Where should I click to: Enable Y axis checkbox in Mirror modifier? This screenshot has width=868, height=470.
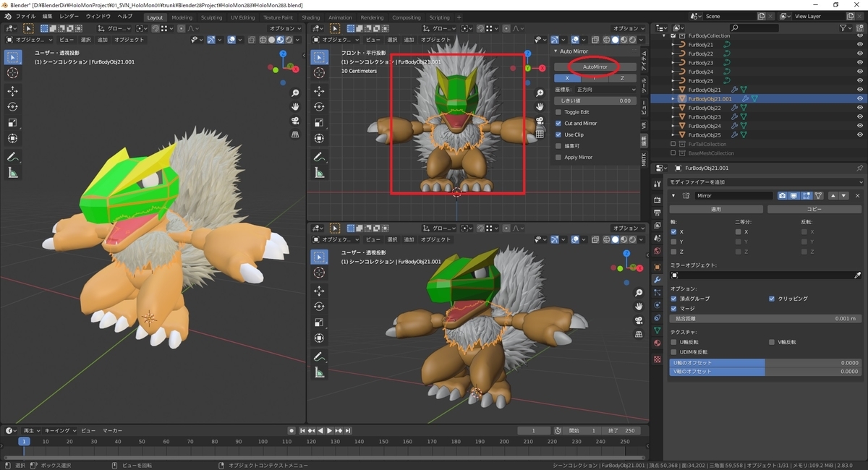pyautogui.click(x=674, y=242)
